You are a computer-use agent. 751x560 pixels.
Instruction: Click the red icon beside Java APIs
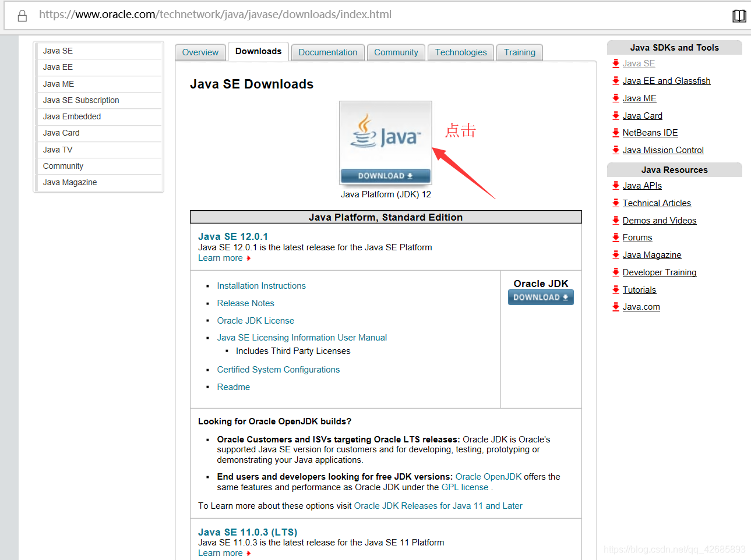(x=616, y=186)
